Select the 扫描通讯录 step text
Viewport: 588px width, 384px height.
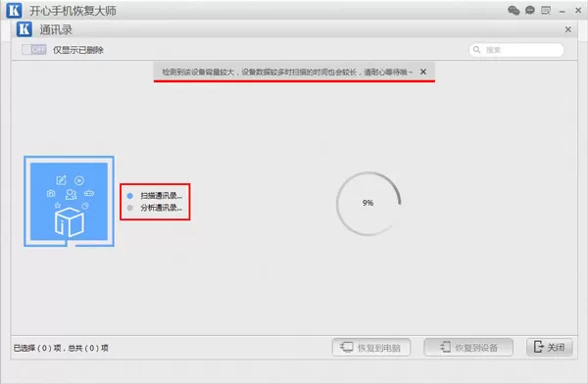click(162, 196)
